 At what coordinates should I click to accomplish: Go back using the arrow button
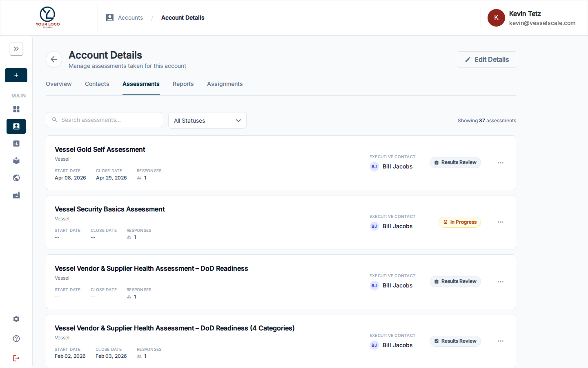(x=54, y=60)
